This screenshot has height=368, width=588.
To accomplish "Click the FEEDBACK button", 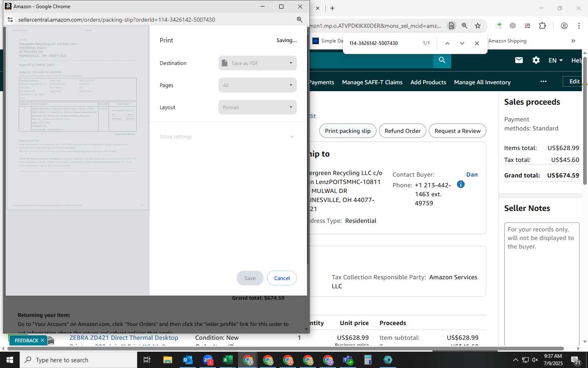I will (27, 340).
